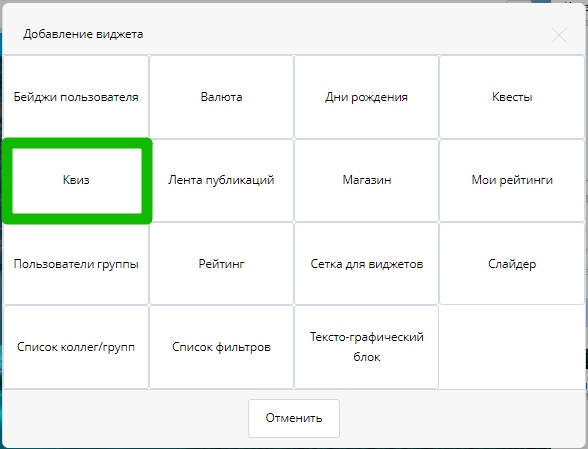Select the Бейджи пользователя widget

(x=76, y=97)
